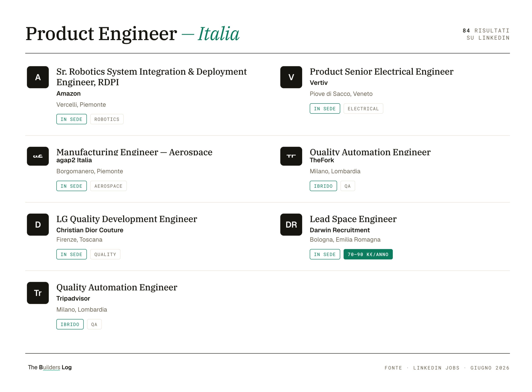Select the ELECTRICAL tag
The width and height of the screenshot is (532, 392).
(363, 108)
